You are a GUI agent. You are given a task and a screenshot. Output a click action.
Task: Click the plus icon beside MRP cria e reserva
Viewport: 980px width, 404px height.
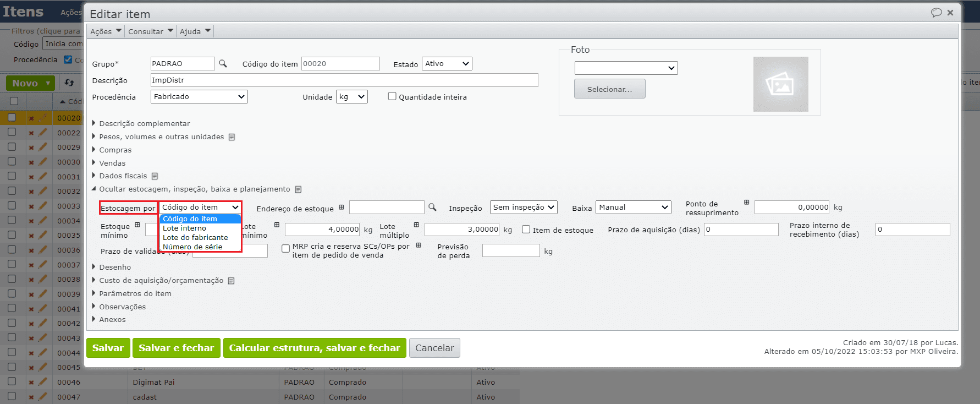click(x=419, y=245)
